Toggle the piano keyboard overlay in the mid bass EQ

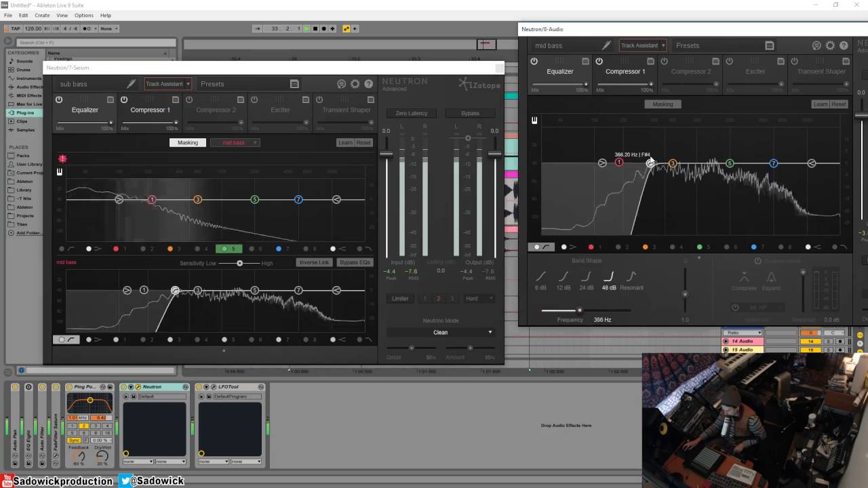point(534,120)
